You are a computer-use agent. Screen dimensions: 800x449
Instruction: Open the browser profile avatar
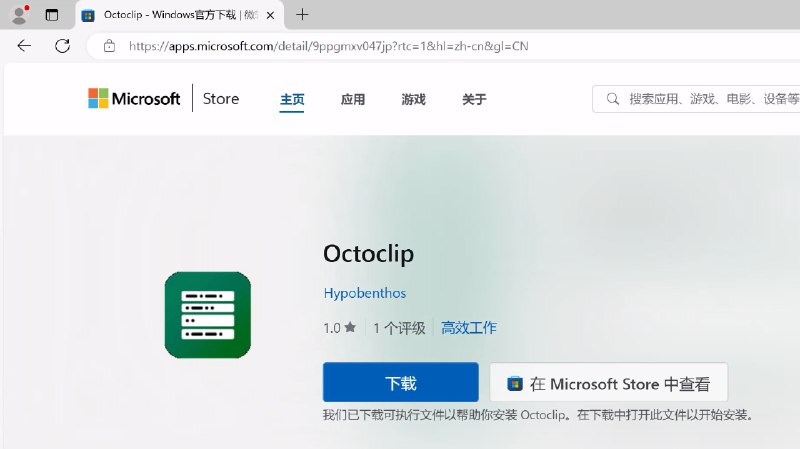pyautogui.click(x=19, y=15)
